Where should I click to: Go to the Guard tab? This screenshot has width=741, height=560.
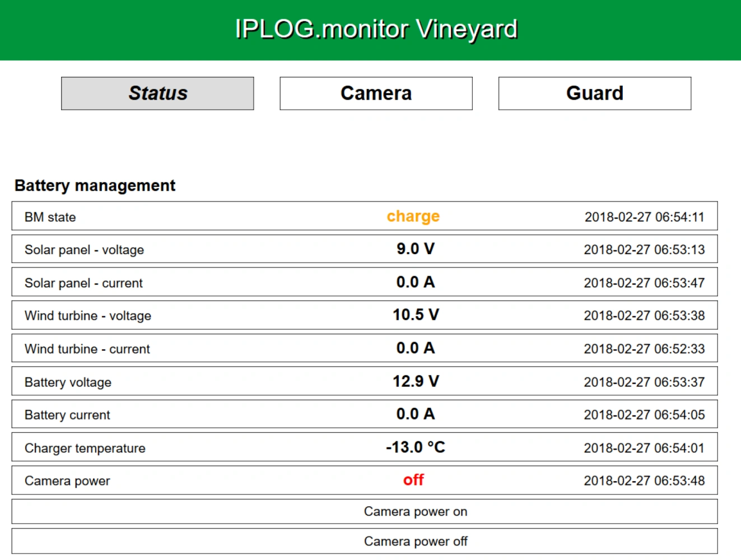click(594, 94)
